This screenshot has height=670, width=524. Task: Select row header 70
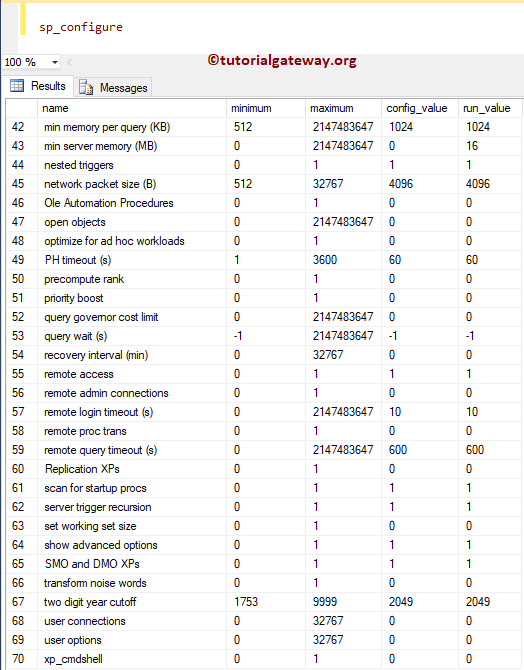[x=22, y=659]
